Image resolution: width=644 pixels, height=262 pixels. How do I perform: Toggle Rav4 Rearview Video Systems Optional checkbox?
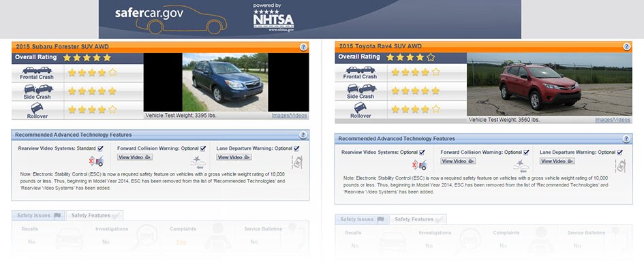click(x=423, y=152)
